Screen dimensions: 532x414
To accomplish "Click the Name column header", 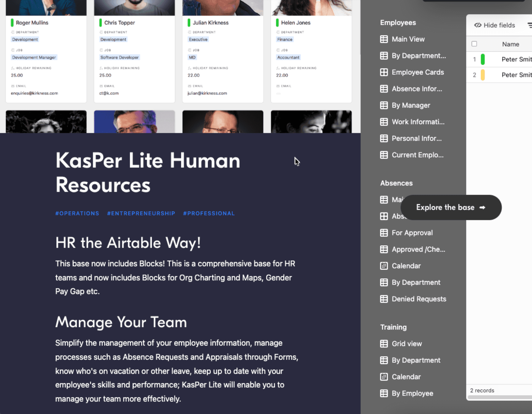I will point(510,44).
